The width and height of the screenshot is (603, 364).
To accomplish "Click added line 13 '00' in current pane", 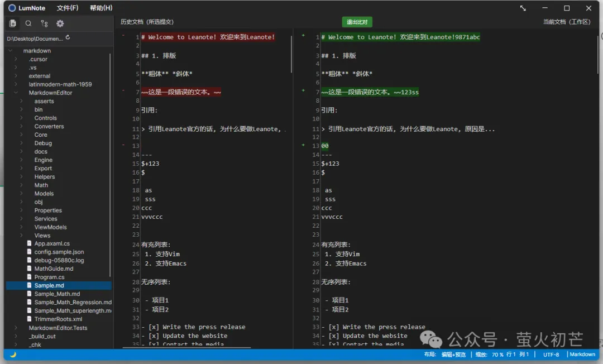I will coord(325,146).
